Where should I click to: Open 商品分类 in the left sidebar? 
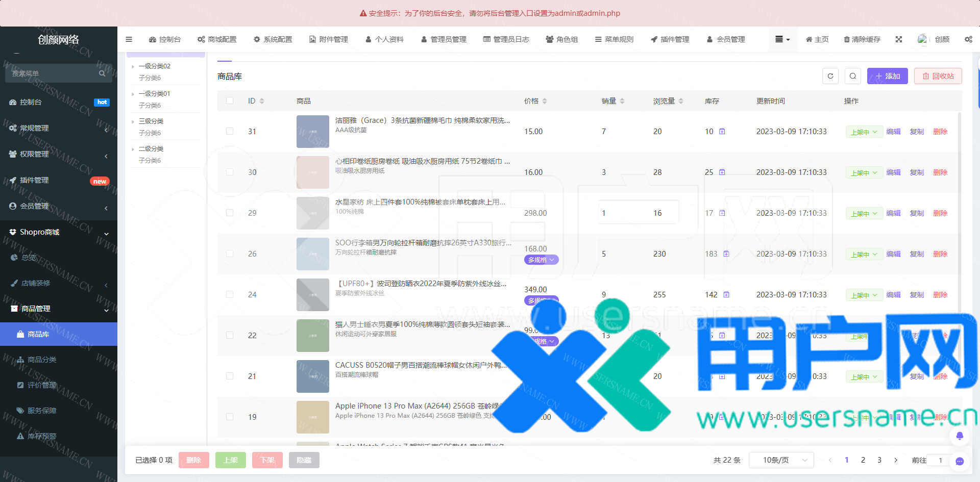pos(42,360)
